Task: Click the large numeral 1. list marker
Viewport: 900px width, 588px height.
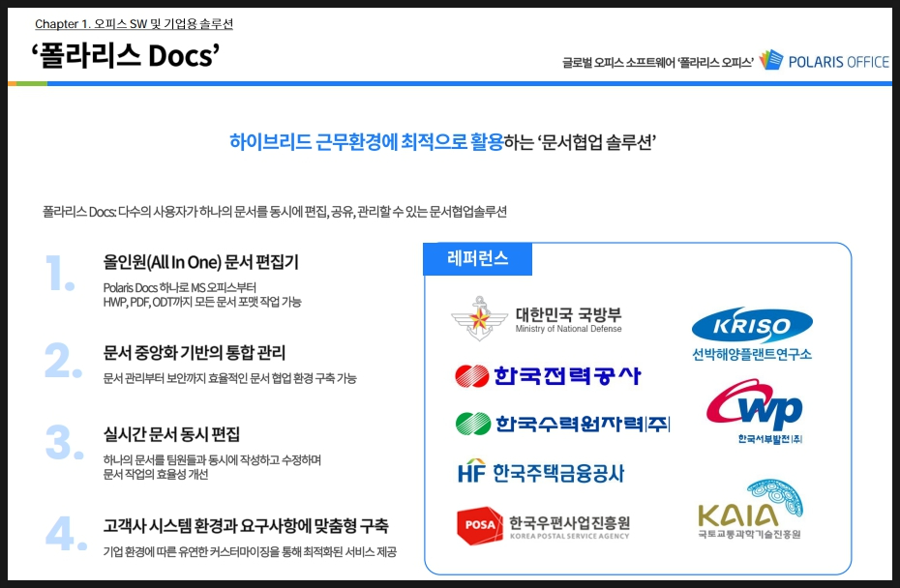Action: (60, 273)
